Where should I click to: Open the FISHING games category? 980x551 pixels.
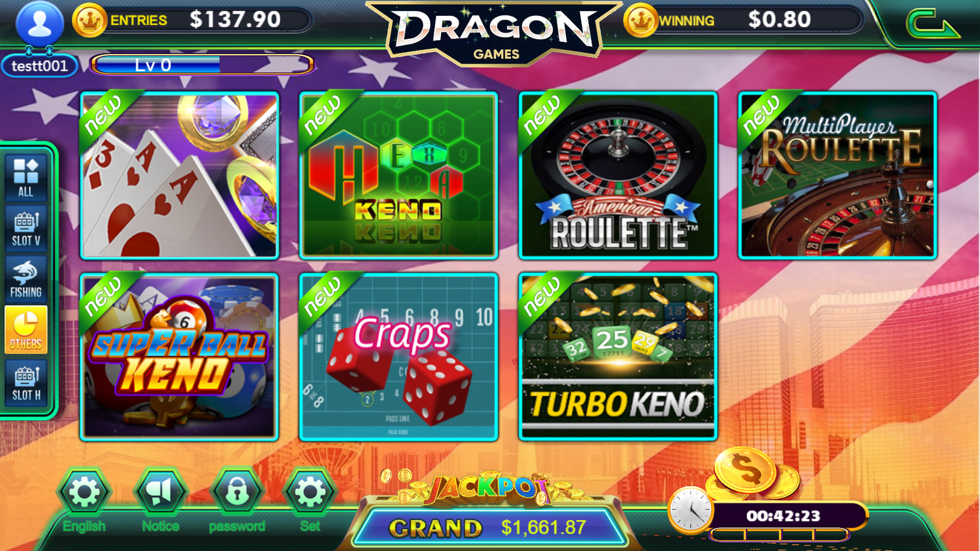[x=26, y=279]
